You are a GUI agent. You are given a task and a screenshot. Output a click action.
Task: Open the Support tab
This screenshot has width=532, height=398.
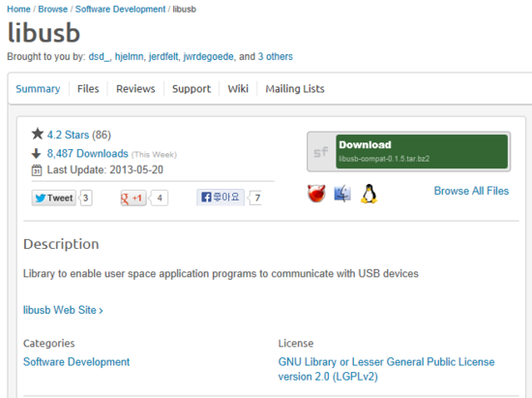pyautogui.click(x=192, y=89)
